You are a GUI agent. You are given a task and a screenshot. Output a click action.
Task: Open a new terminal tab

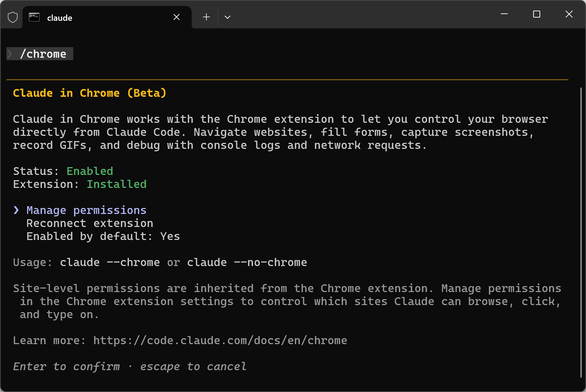tap(206, 17)
